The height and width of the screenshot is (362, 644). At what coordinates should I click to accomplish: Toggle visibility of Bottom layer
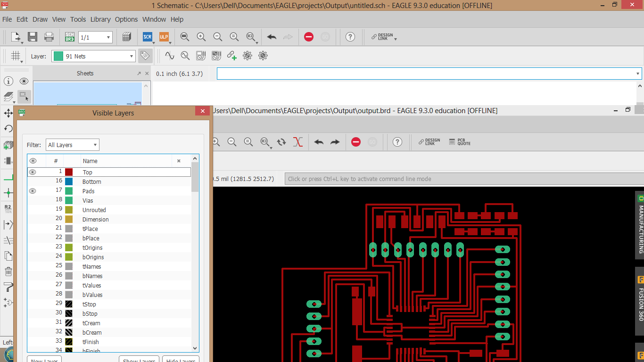coord(33,181)
